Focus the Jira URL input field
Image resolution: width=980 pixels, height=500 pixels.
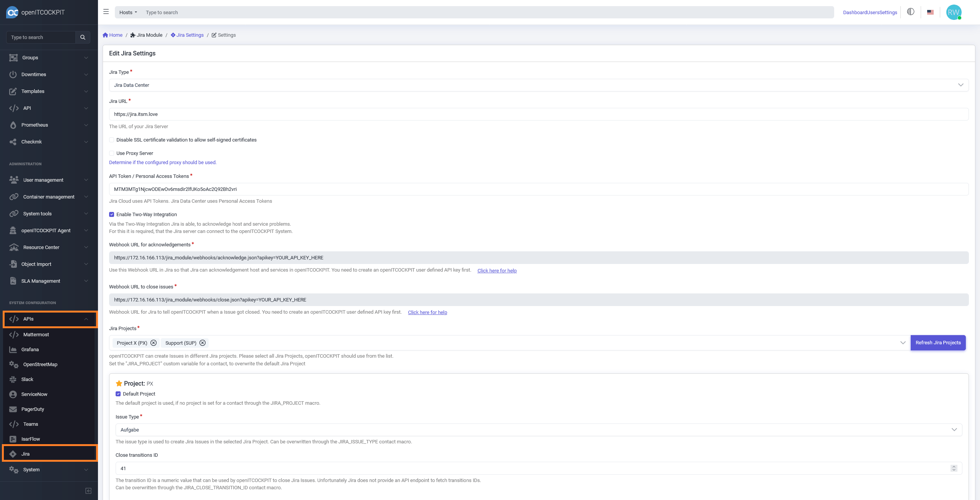[x=539, y=114]
